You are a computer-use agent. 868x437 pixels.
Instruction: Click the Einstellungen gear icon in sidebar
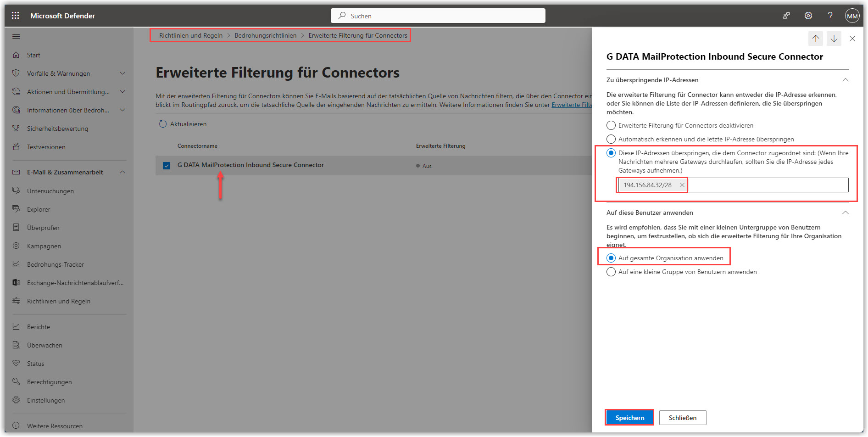16,400
